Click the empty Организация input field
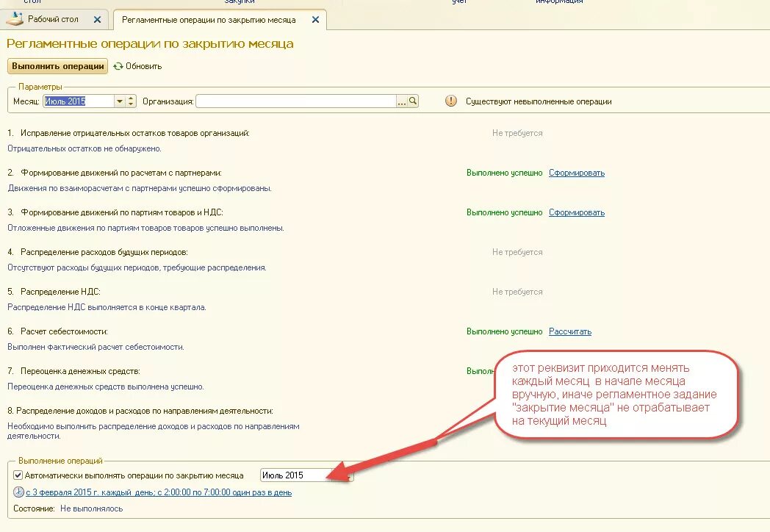Viewport: 770px width, 532px height. (296, 101)
